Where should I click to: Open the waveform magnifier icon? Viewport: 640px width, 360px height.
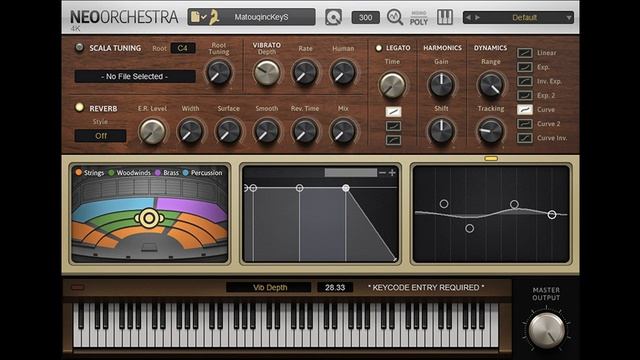coord(395,17)
